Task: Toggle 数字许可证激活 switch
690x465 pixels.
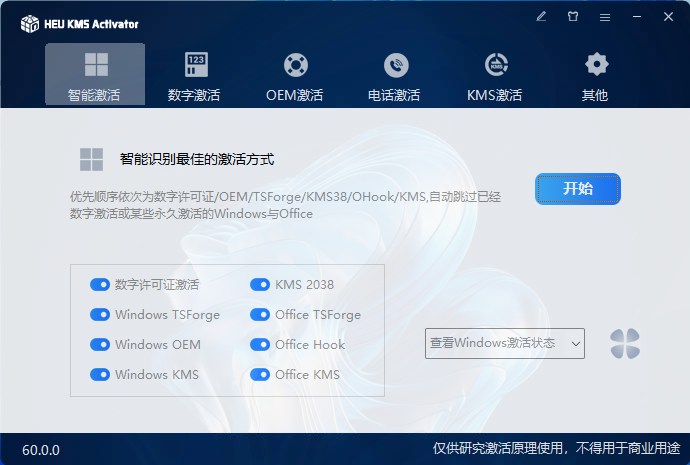Action: tap(100, 285)
